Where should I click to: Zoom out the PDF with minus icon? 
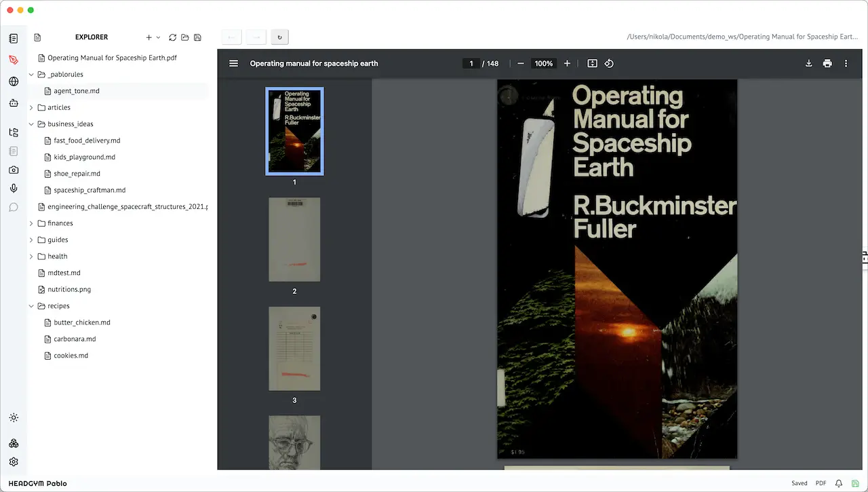tap(521, 63)
